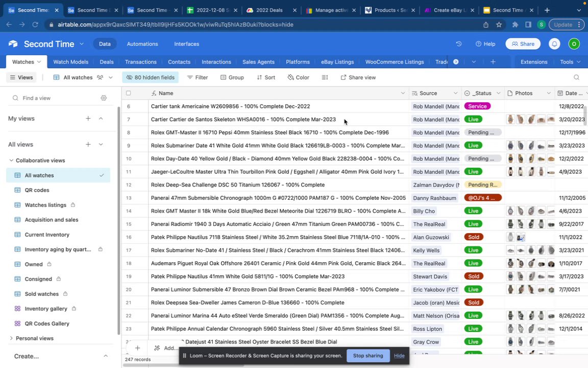Collapse the My views section

pyautogui.click(x=101, y=118)
